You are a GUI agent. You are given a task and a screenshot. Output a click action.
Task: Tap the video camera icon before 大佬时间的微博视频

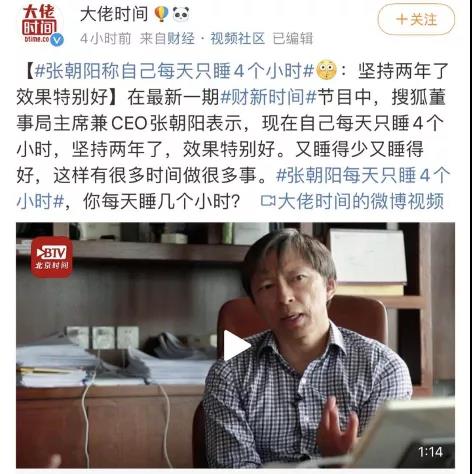(267, 201)
